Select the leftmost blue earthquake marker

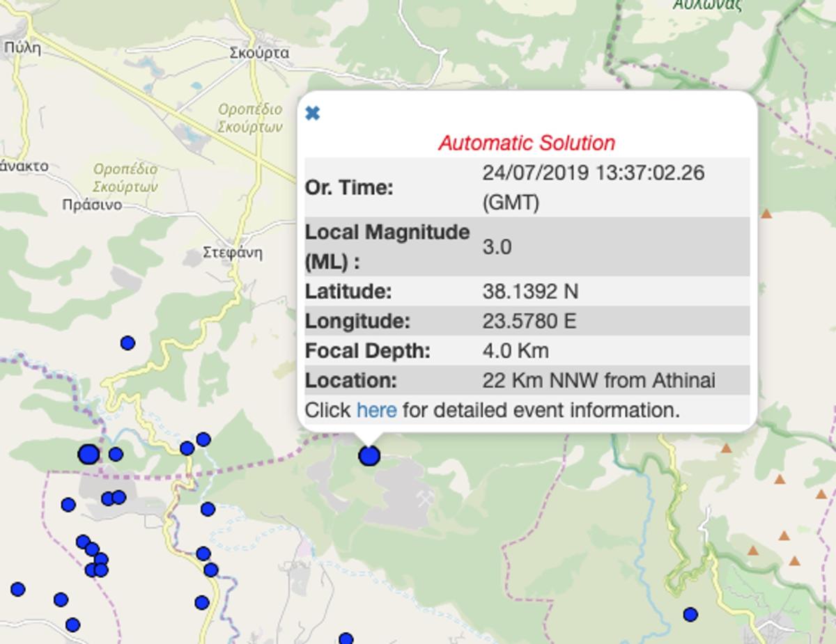pos(18,590)
